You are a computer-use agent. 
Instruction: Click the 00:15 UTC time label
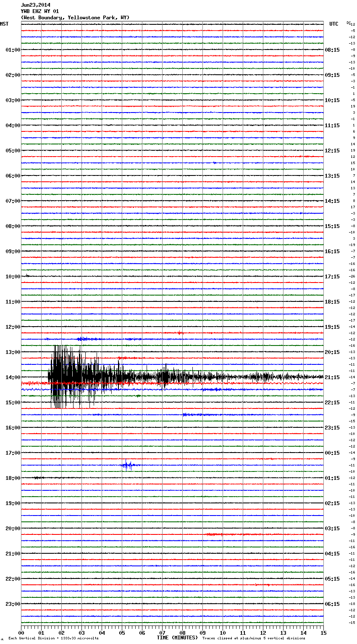pyautogui.click(x=332, y=453)
